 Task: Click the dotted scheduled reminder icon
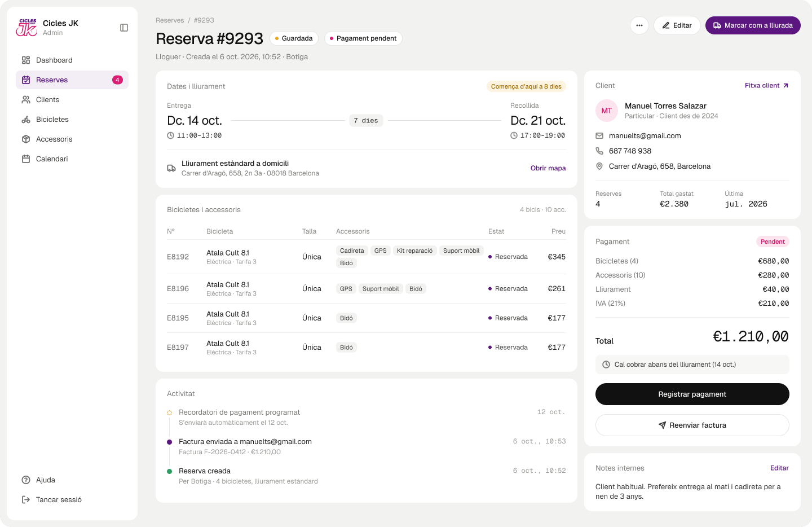point(169,412)
